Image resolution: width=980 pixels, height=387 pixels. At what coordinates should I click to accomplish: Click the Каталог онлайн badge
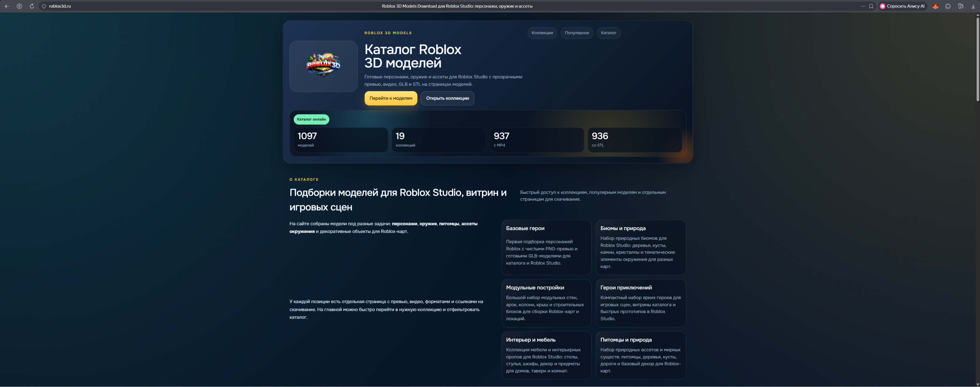[311, 119]
